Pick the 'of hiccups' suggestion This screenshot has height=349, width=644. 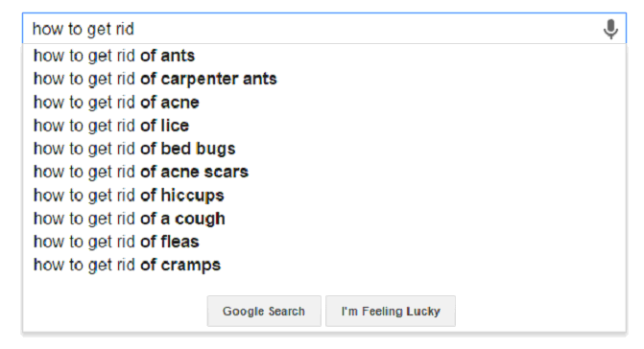324,196
